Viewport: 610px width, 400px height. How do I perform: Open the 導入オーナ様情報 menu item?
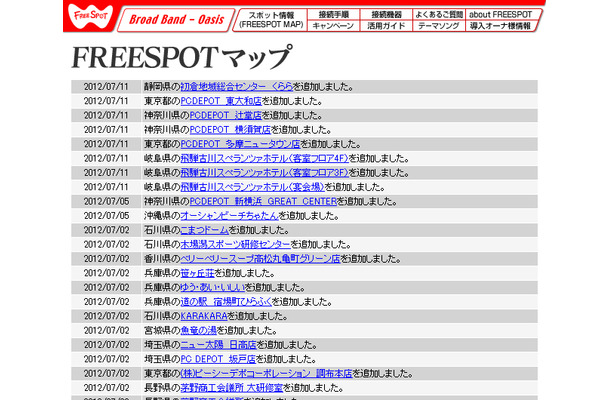click(x=500, y=26)
